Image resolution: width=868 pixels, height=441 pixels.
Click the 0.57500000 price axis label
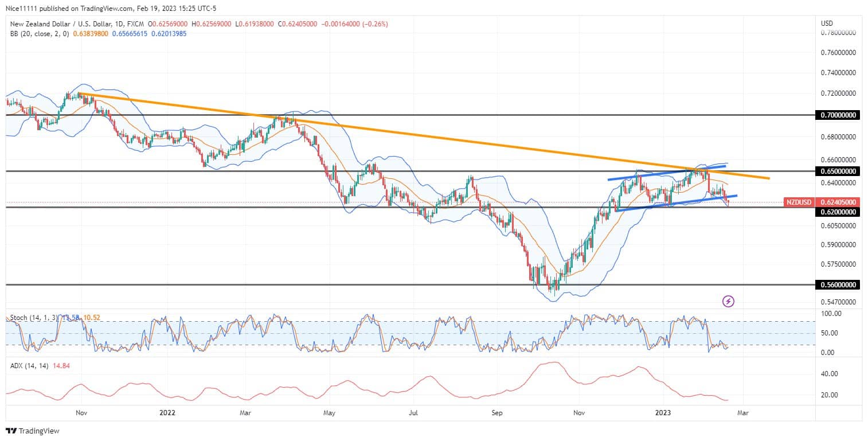click(838, 264)
